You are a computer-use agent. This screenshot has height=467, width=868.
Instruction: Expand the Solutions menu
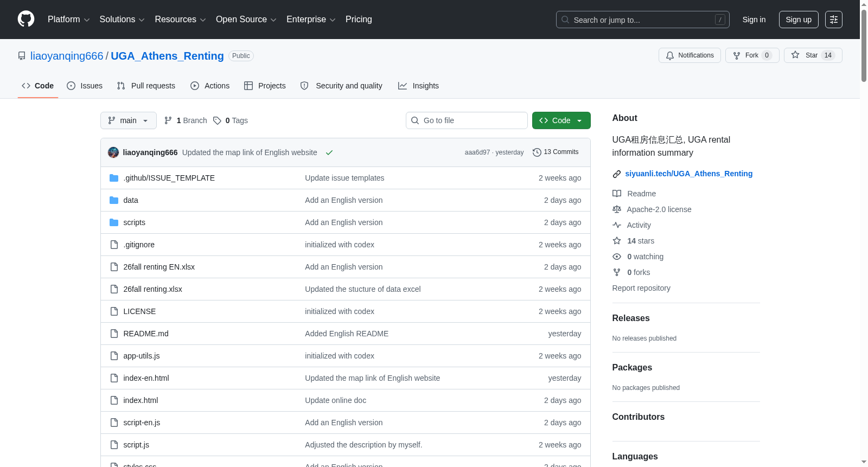(x=122, y=20)
